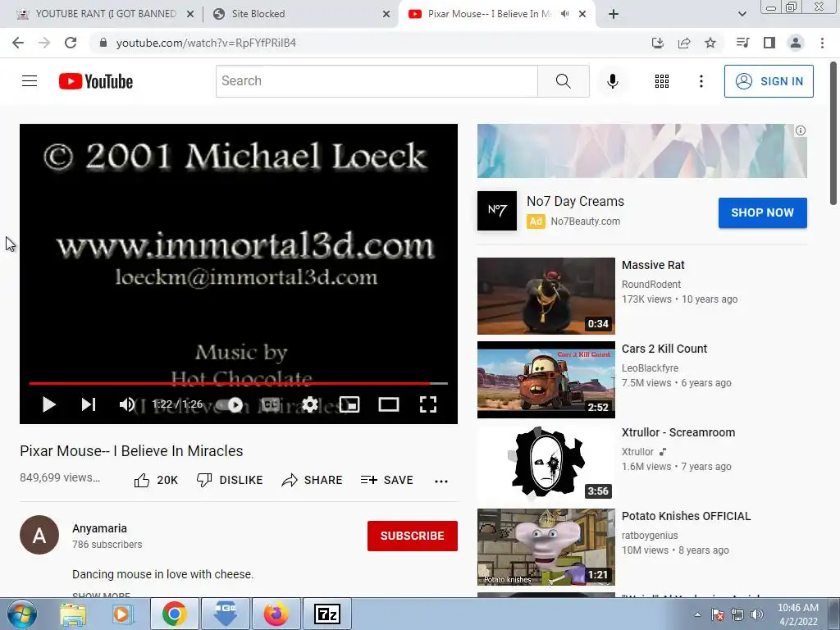Launch Firefox from the taskbar
840x630 pixels.
[276, 614]
